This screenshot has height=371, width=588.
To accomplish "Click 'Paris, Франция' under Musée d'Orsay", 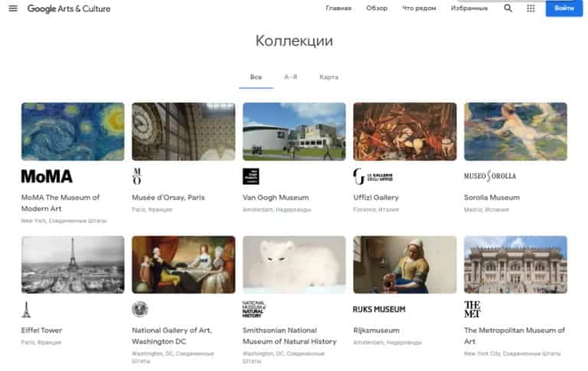I will [x=152, y=210].
